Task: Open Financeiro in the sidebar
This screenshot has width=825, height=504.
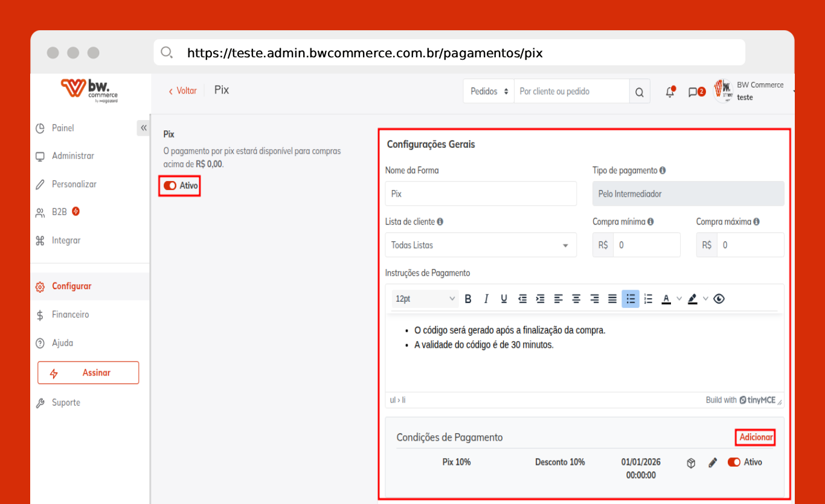Action: 70,314
